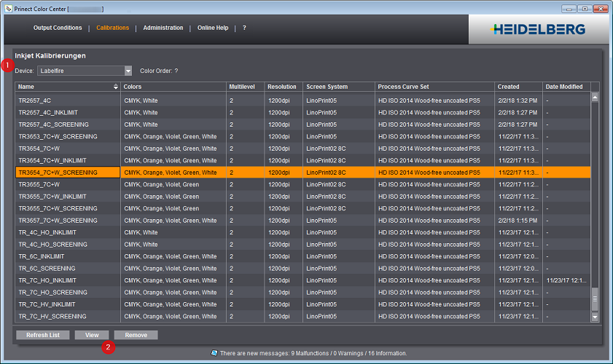This screenshot has width=613, height=364.
Task: Sort by the Date Modified column header
Action: point(566,87)
